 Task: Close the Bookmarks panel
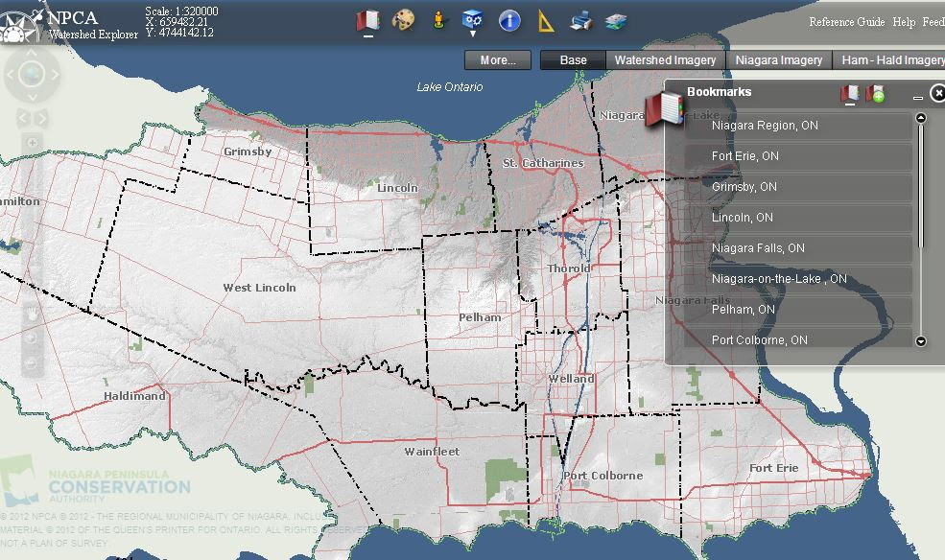tap(937, 93)
